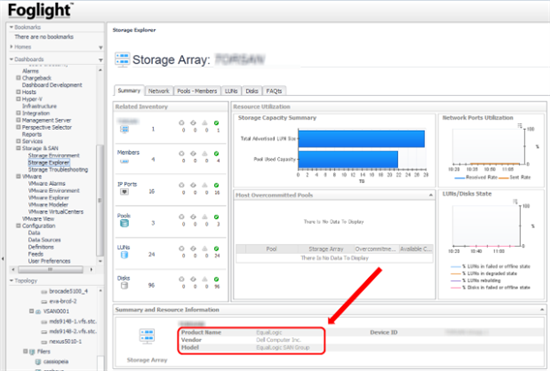
Task: Click the cassiopeia filer icon
Action: (38, 362)
